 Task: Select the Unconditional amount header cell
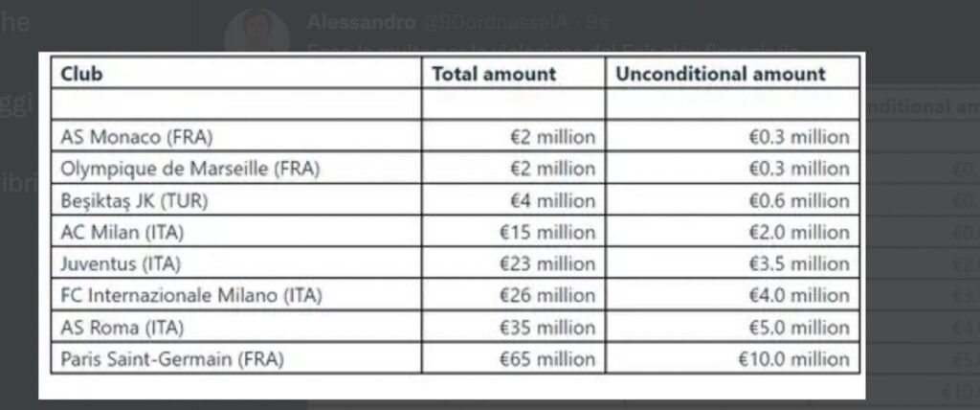pyautogui.click(x=721, y=74)
